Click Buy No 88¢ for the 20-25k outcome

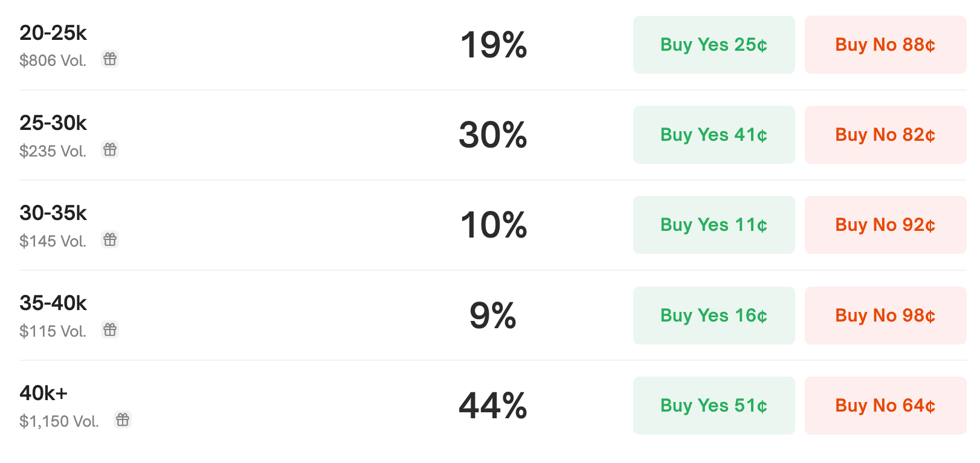tap(885, 45)
